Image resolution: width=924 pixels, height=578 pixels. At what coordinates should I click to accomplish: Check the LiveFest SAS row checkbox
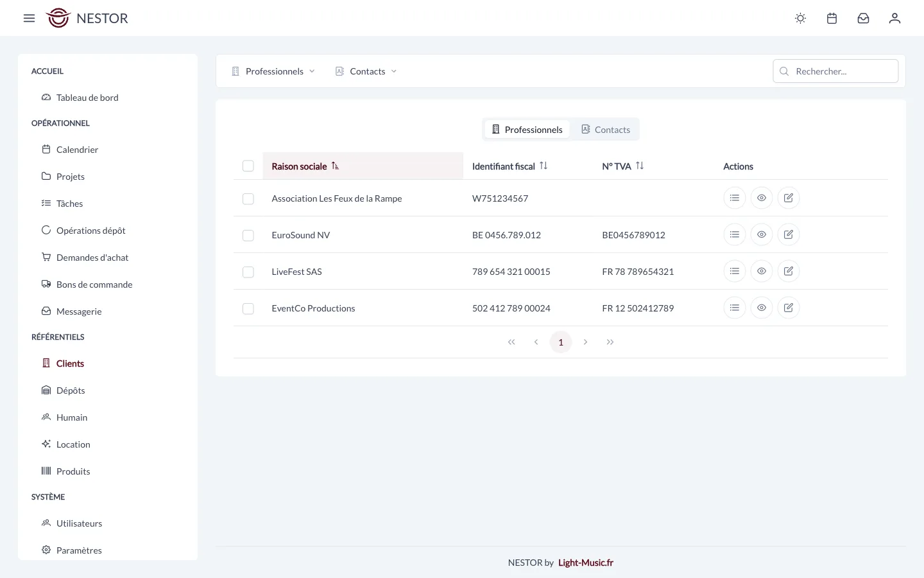[x=248, y=272]
